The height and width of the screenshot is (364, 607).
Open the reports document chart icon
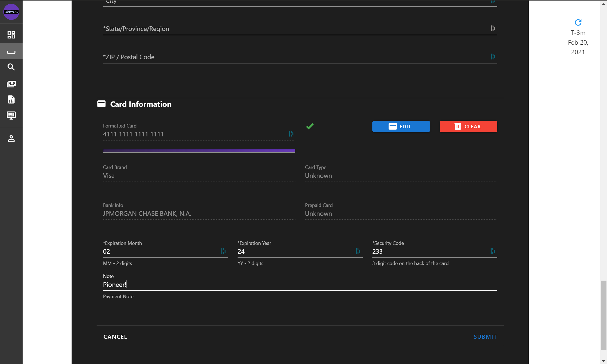point(11,100)
